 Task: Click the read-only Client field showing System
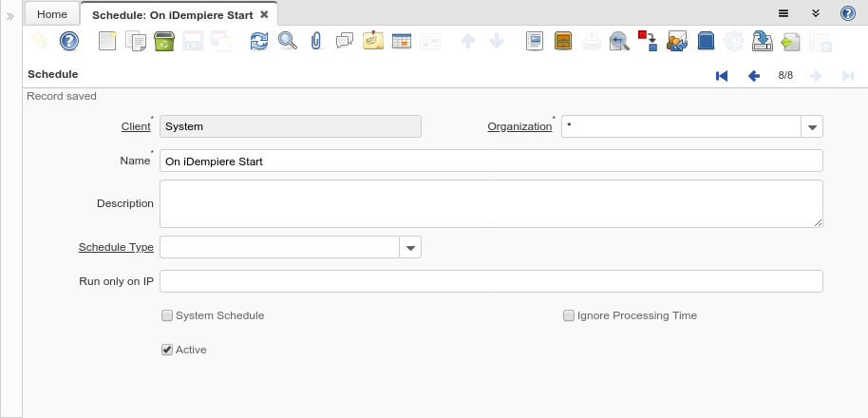tap(291, 126)
